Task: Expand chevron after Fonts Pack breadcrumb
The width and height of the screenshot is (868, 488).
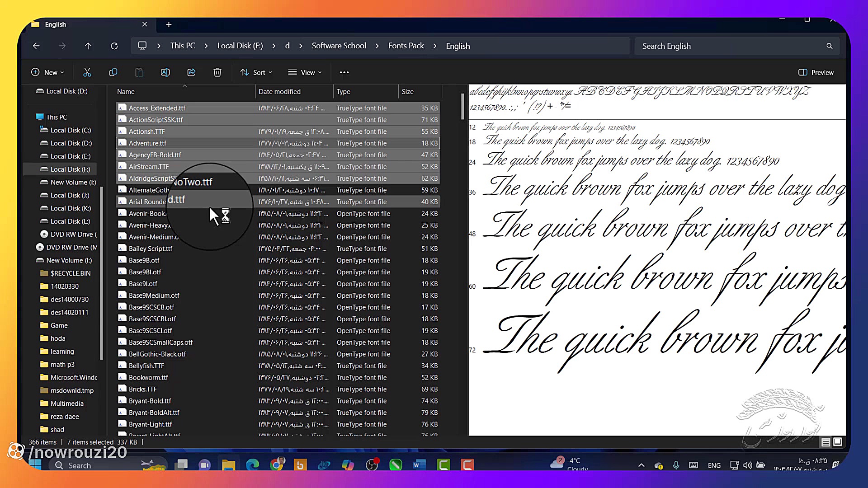Action: tap(435, 46)
